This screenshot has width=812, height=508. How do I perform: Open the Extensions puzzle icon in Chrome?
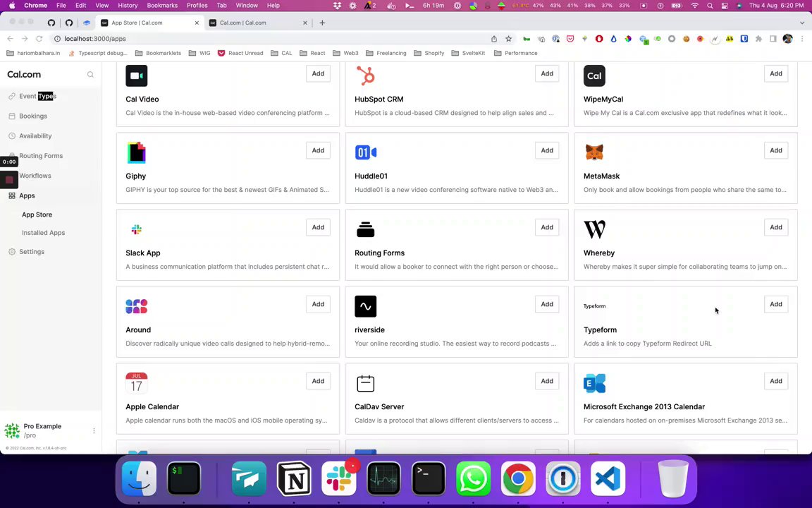click(758, 39)
